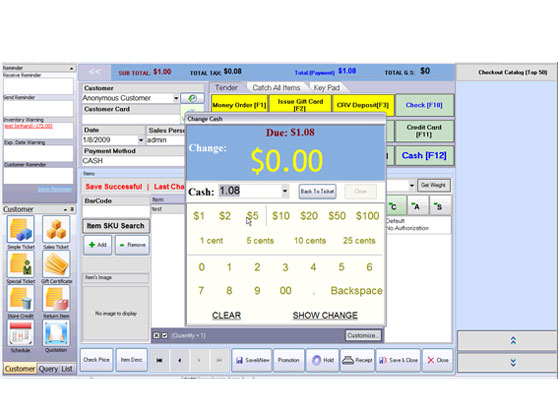Screen dimensions: 558x400
Task: Click the Back To Ticket button
Action: (317, 191)
